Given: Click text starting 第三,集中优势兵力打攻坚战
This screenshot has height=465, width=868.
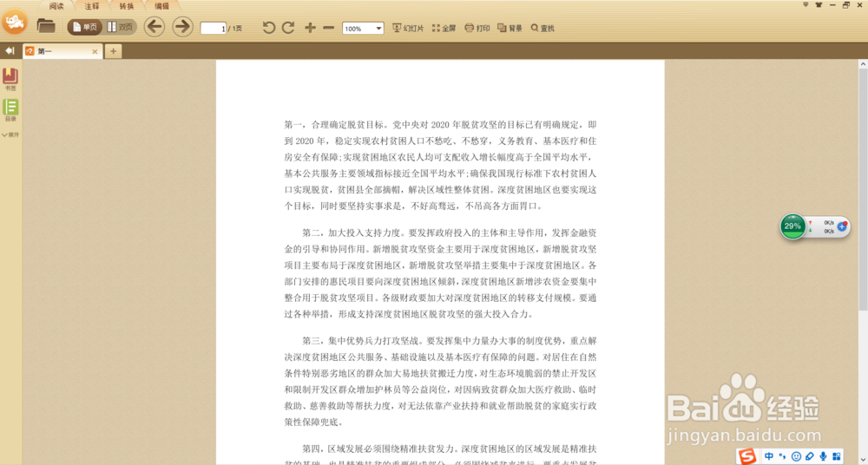Looking at the screenshot, I should (441, 381).
